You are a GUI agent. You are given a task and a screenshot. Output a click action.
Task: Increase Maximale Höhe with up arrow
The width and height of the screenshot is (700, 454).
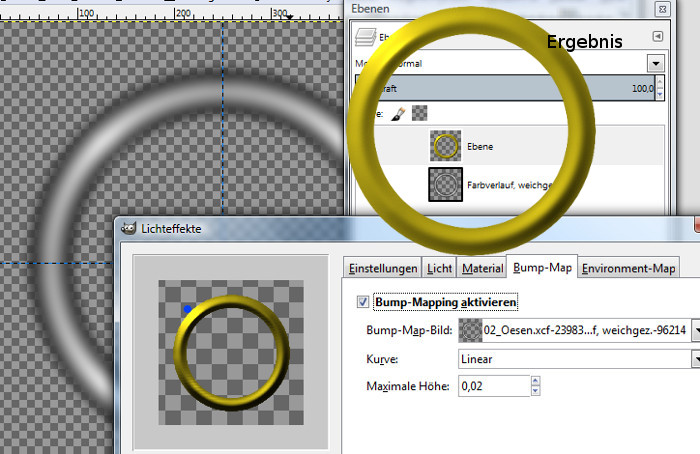(535, 381)
